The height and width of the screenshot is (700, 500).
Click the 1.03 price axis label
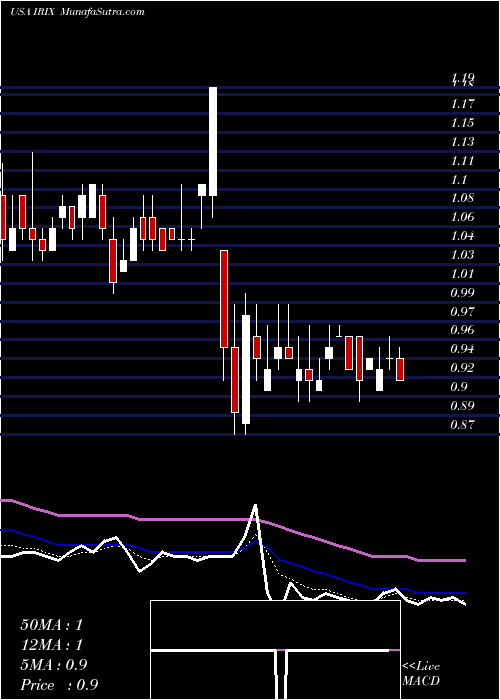(463, 255)
